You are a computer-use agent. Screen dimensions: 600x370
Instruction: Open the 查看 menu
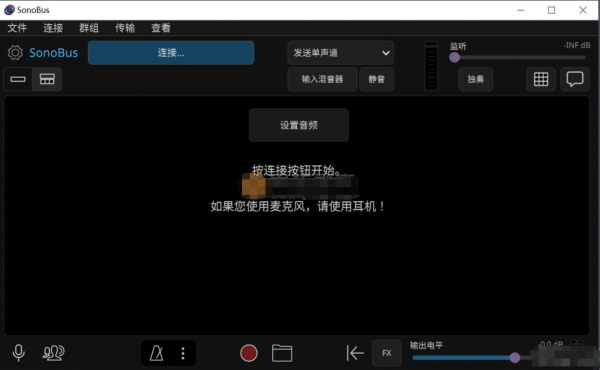161,28
